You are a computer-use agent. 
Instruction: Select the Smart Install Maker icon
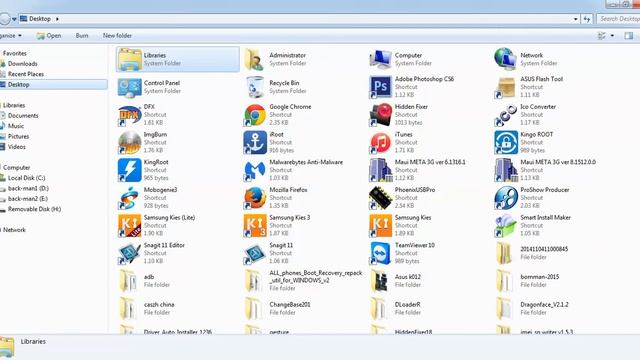(x=506, y=226)
